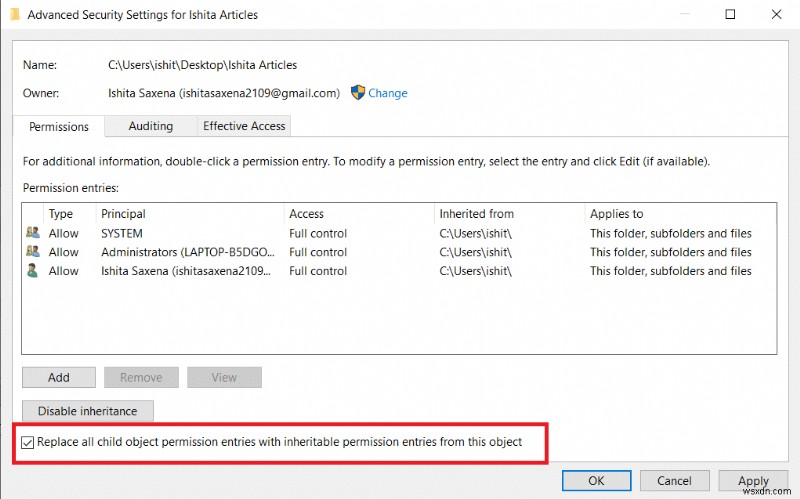
Task: Click the Ishita Saxena user icon in the list
Action: point(34,271)
